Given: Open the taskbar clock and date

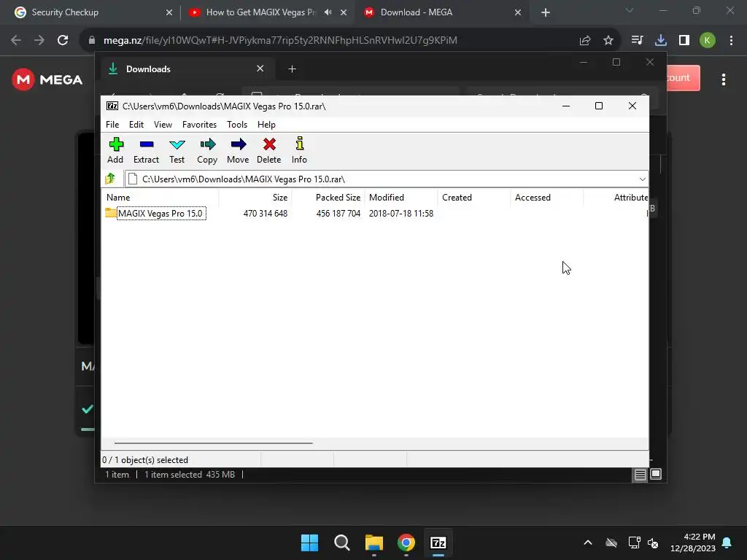Looking at the screenshot, I should 693,542.
